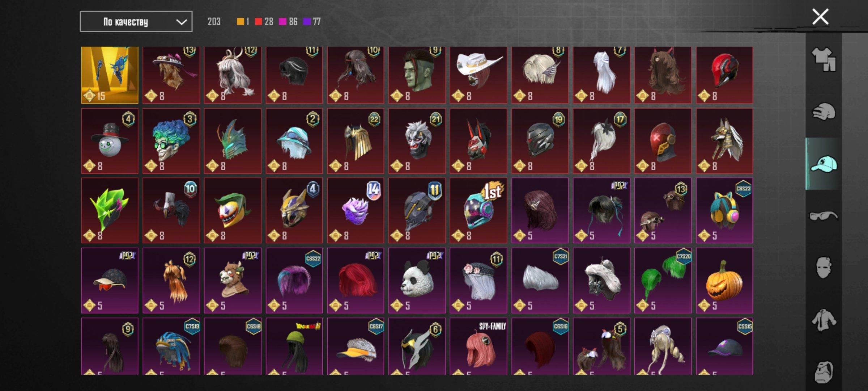
Task: Open the bearded face category icon
Action: 824,372
